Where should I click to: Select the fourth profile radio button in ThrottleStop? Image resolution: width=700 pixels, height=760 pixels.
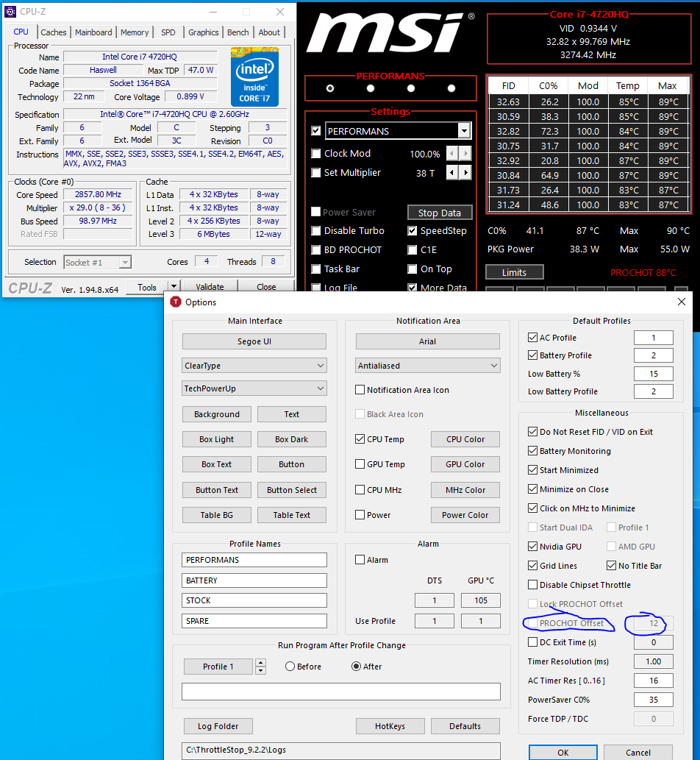click(451, 88)
